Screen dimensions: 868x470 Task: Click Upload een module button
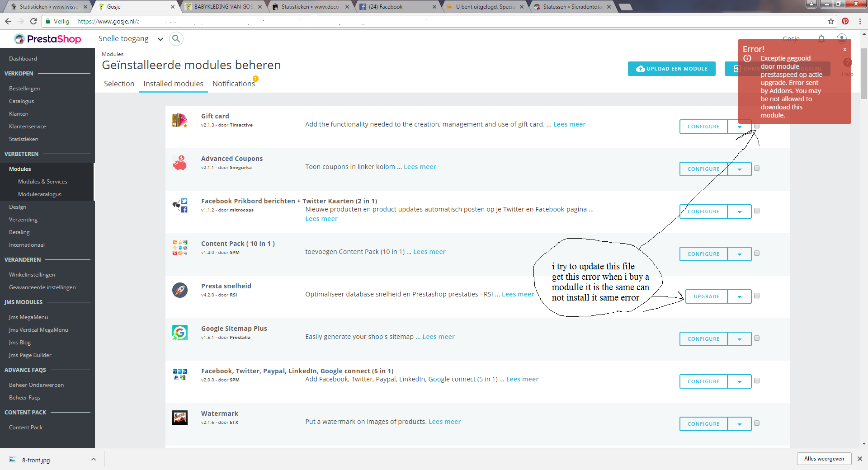[672, 69]
